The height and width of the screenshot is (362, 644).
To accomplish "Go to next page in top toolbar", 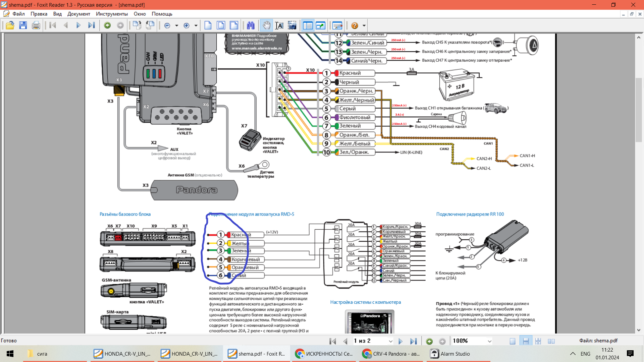I will (x=78, y=25).
